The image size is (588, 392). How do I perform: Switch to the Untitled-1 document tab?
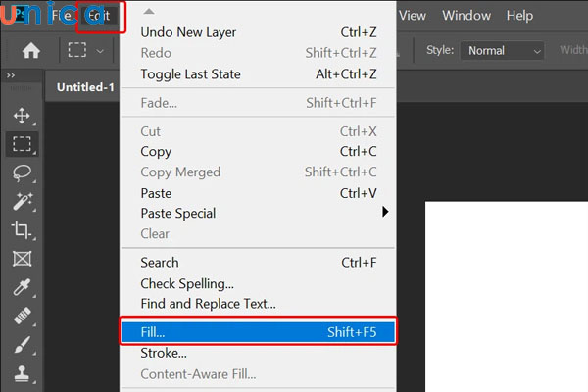click(85, 86)
